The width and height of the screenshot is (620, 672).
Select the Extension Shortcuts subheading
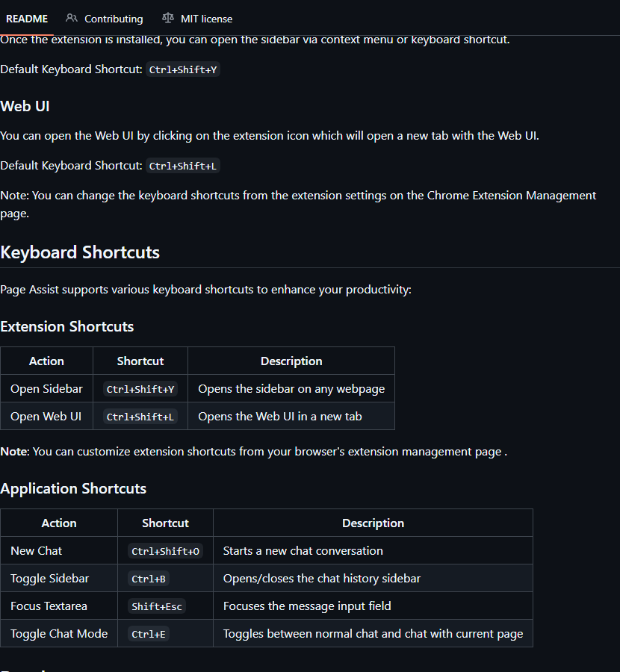tap(67, 326)
